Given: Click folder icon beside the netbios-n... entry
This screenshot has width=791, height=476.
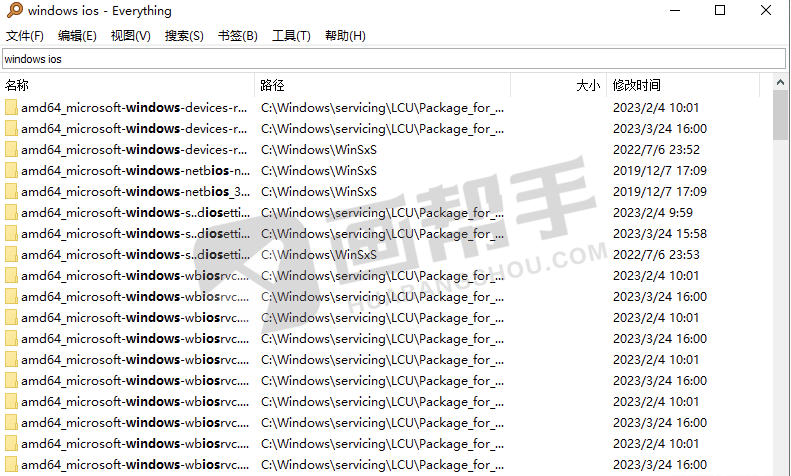Looking at the screenshot, I should 11,170.
